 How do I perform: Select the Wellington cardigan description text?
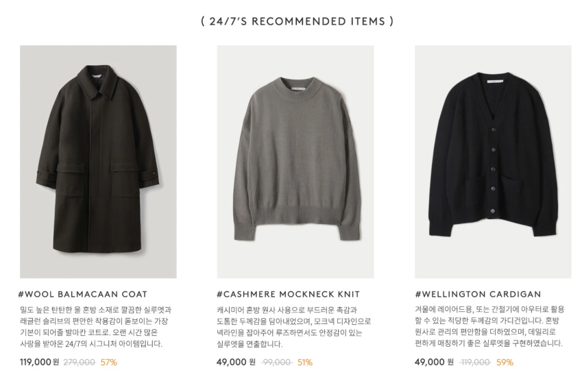point(489,327)
